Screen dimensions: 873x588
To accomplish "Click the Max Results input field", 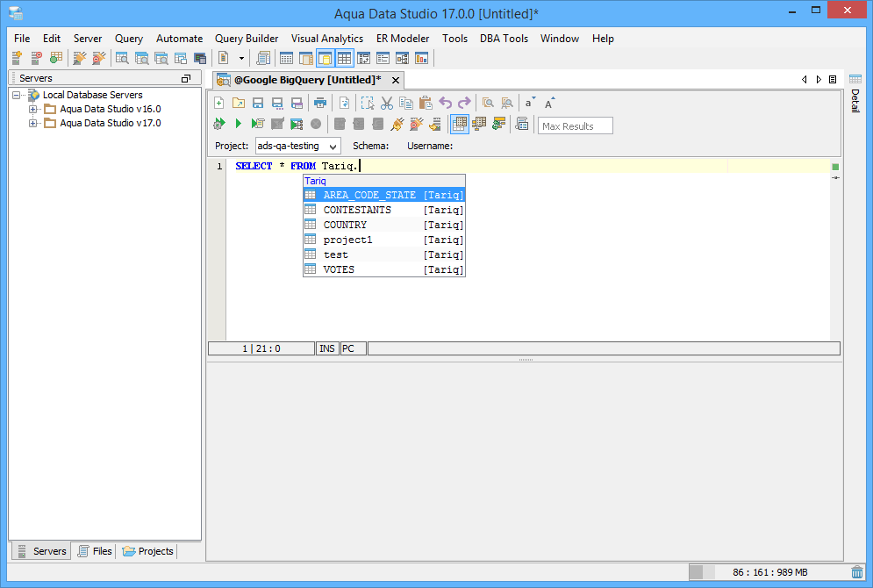I will coord(576,125).
